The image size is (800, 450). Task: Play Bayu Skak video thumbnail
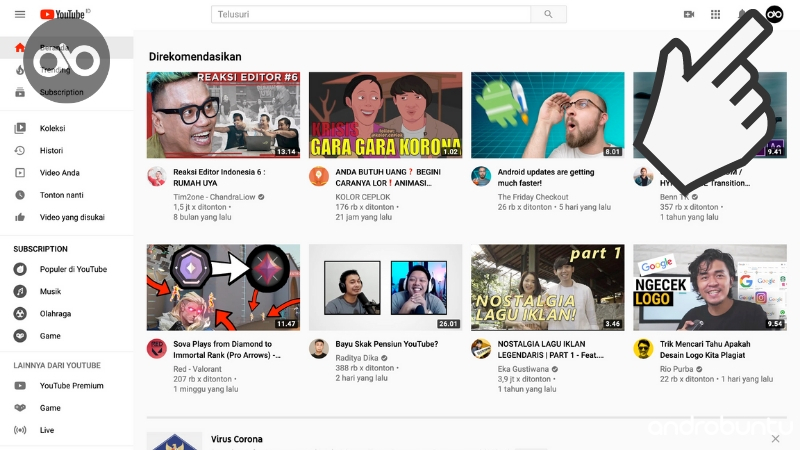tap(386, 288)
